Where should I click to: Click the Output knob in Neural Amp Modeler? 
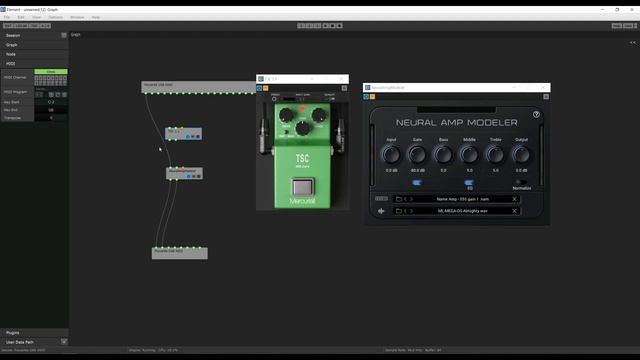click(x=521, y=155)
